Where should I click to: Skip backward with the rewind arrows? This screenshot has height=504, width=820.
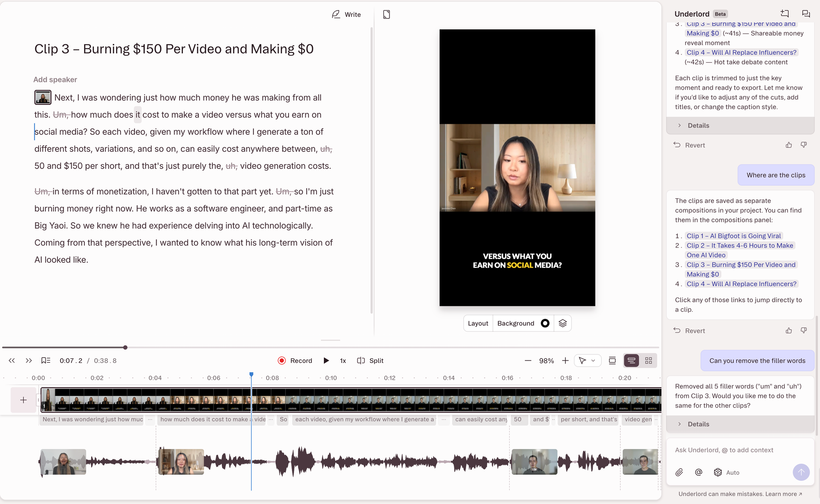12,360
